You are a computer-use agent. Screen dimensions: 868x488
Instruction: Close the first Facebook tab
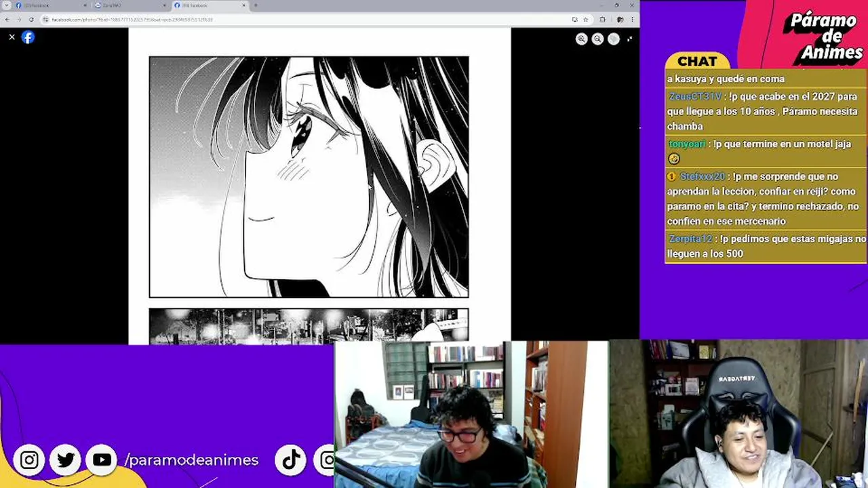[x=85, y=5]
